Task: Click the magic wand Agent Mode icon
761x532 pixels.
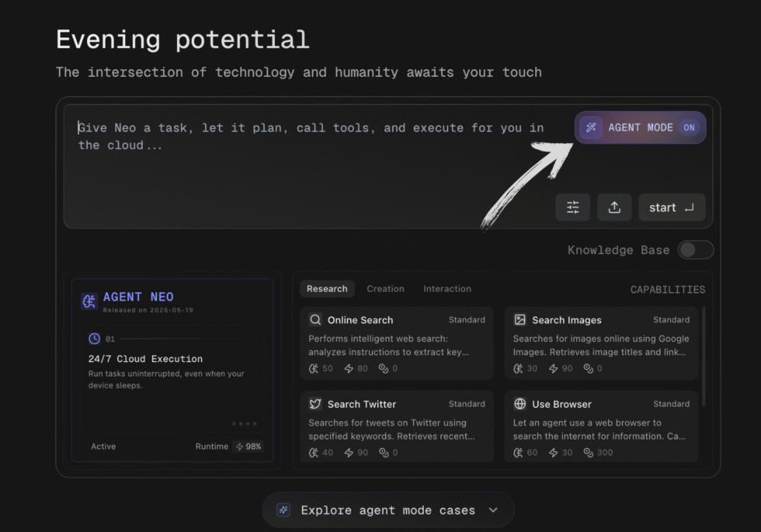Action: [591, 127]
